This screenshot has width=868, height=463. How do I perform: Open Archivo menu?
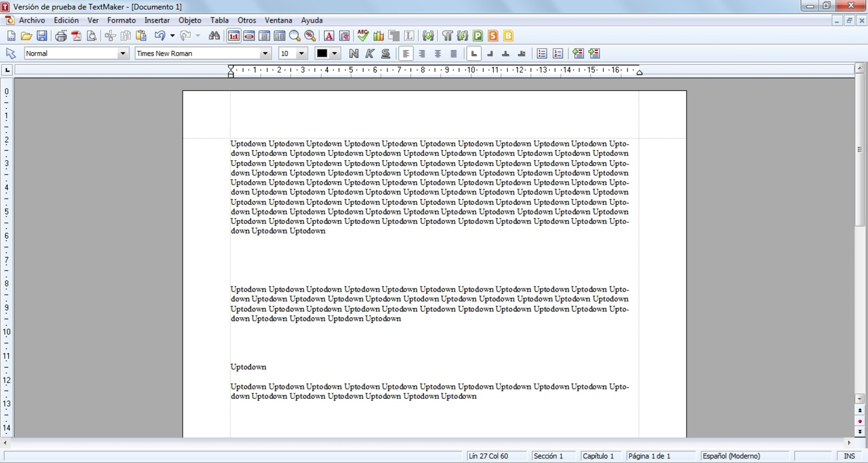32,20
